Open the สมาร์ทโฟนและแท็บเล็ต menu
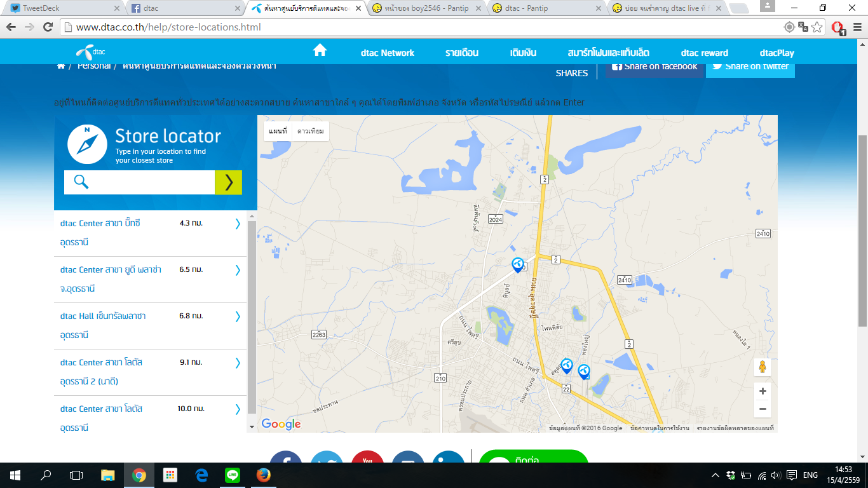Screen dimensions: 868x488 pos(609,53)
